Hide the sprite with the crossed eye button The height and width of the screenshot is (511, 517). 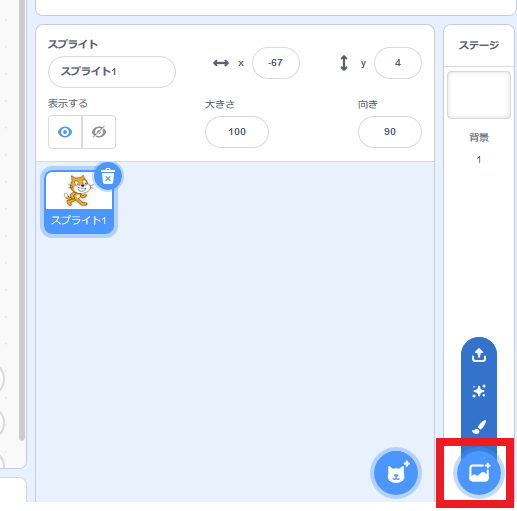(99, 132)
